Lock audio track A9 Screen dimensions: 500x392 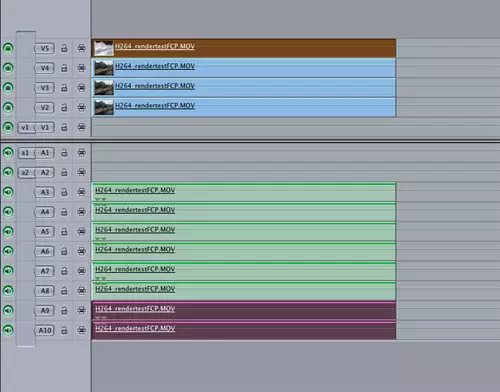tap(64, 310)
